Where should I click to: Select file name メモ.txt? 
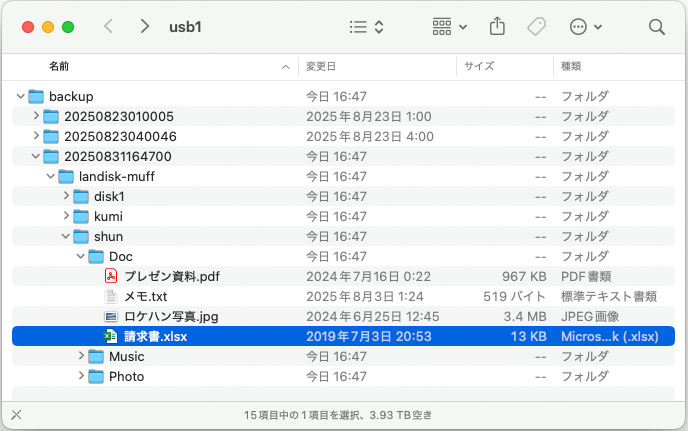pos(146,297)
